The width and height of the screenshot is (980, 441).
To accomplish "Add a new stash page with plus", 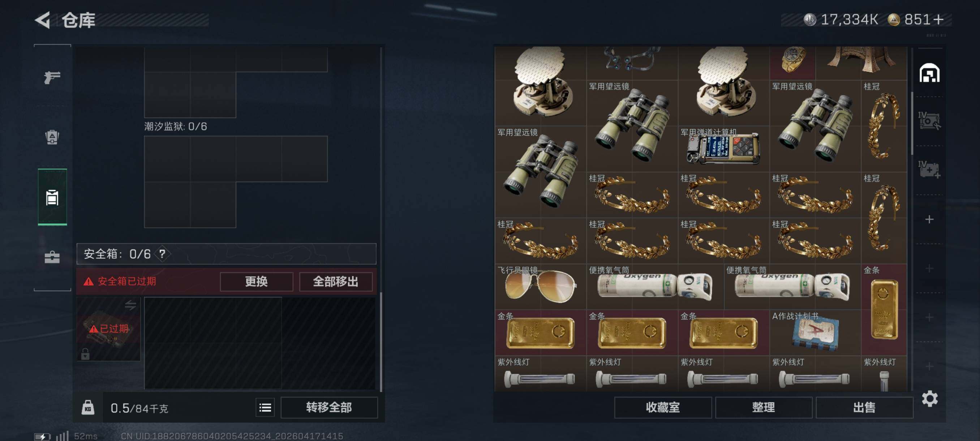I will point(929,219).
